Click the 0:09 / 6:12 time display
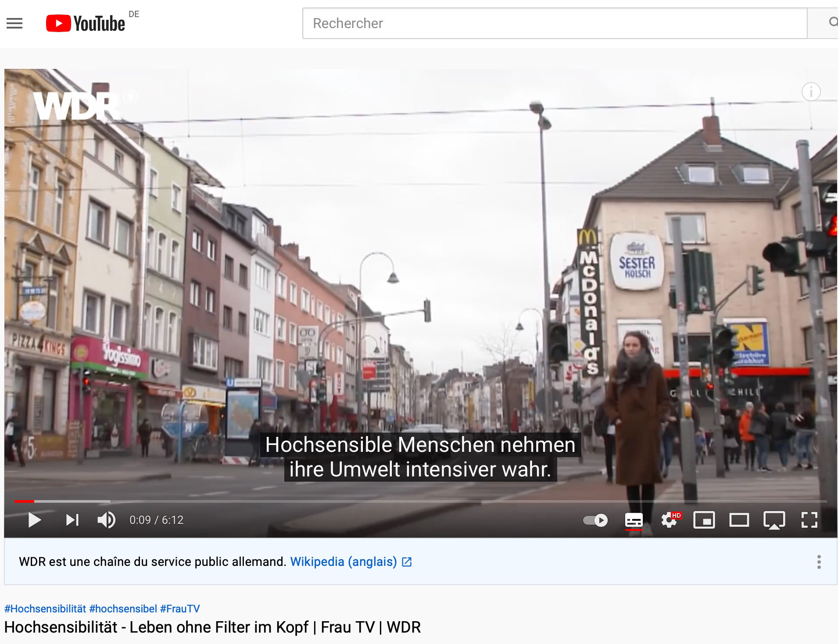 156,520
